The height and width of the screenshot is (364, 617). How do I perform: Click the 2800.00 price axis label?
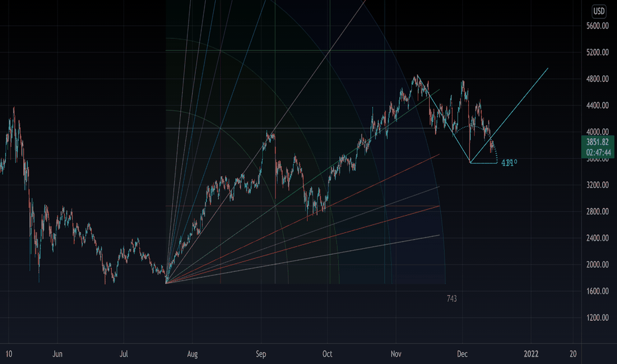tap(597, 212)
